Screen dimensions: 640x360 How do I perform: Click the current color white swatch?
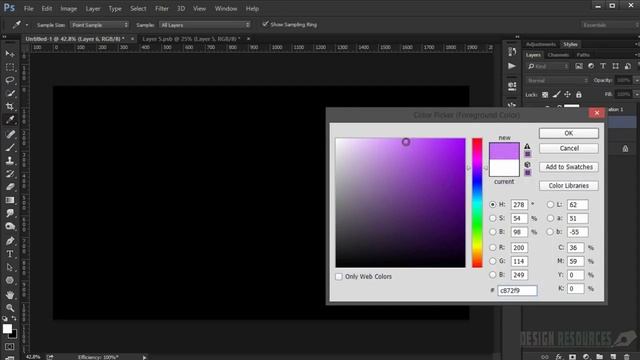(x=504, y=168)
